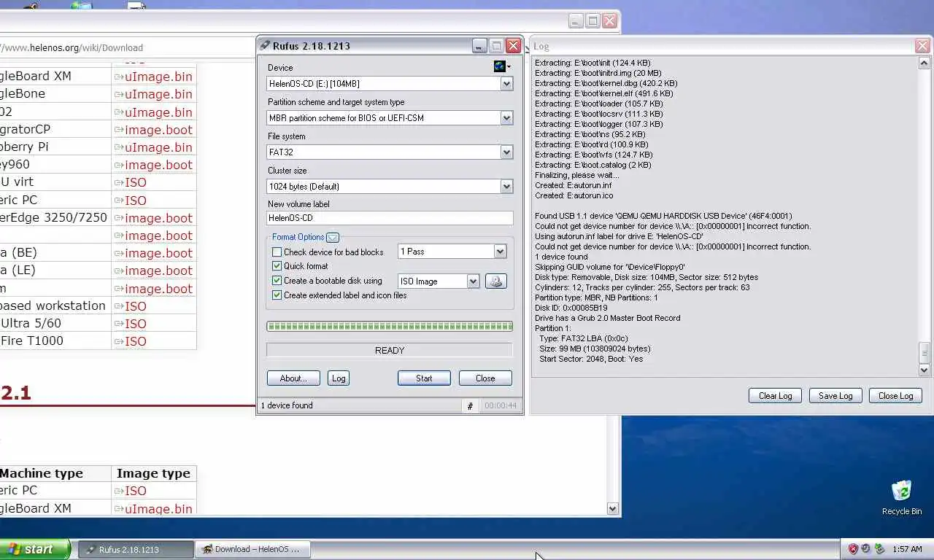The height and width of the screenshot is (560, 934).
Task: Click 'Drive has a Grub 2.0 Master Boot Record' line
Action: (607, 318)
